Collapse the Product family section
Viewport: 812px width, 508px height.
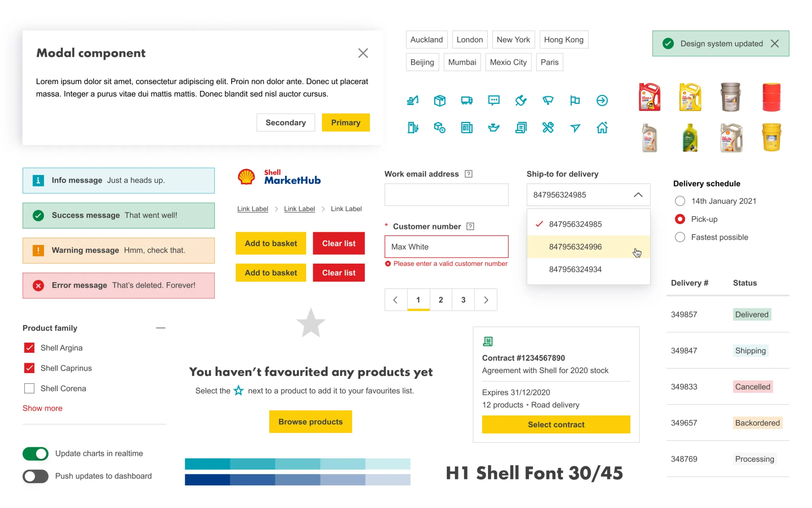pos(161,328)
